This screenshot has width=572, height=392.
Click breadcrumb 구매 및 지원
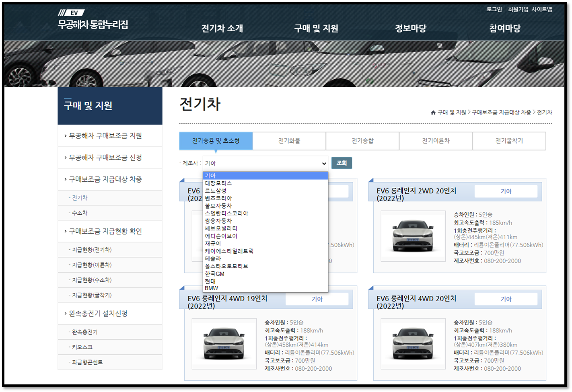(452, 113)
